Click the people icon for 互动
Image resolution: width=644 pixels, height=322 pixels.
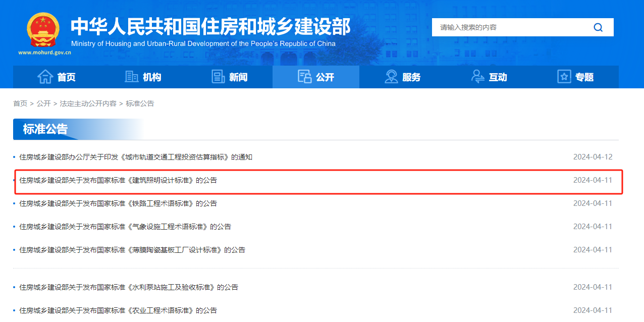[x=477, y=77]
